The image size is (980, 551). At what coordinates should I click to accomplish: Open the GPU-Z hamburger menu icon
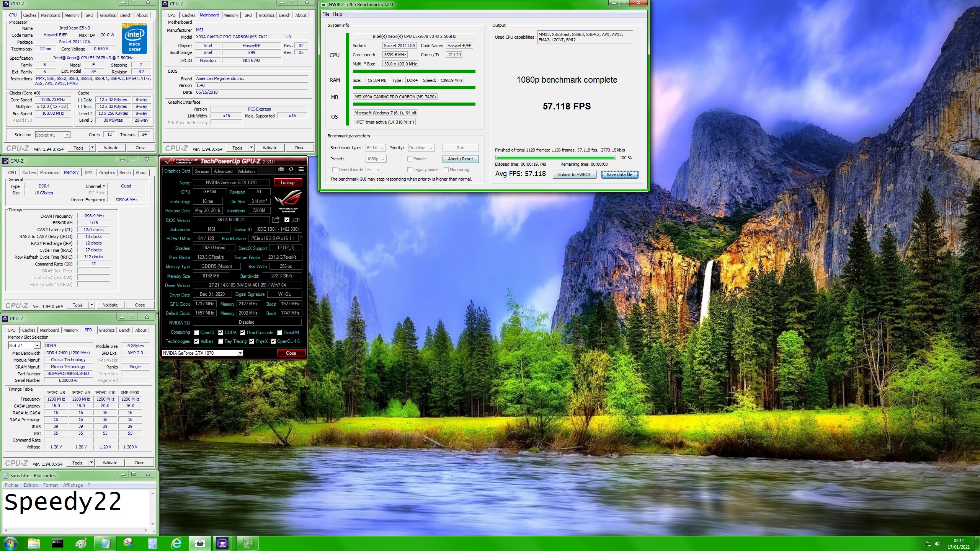click(x=301, y=169)
